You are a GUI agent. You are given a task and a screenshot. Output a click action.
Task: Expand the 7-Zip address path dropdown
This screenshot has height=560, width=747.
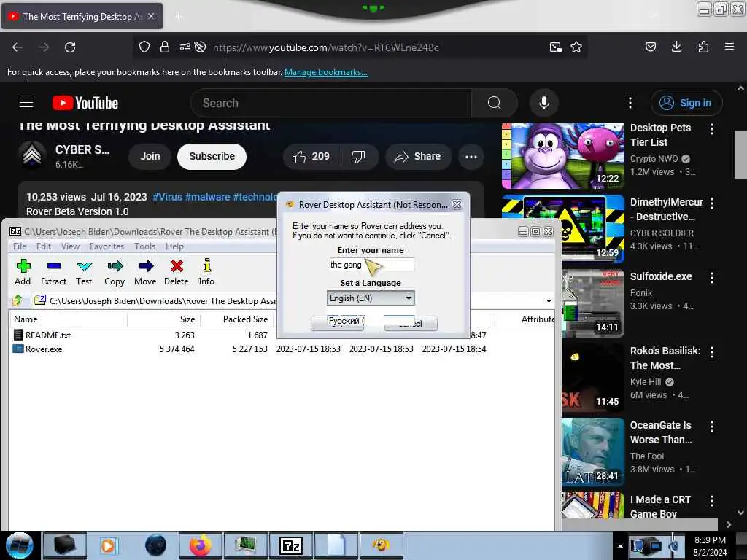tap(549, 301)
